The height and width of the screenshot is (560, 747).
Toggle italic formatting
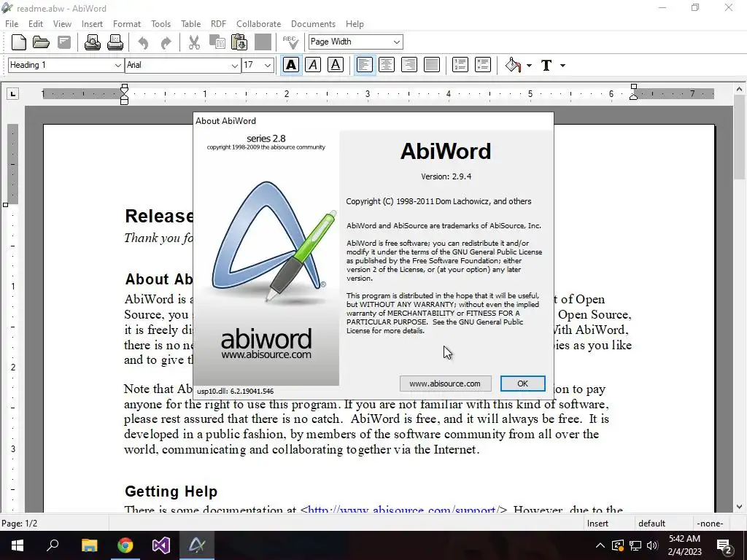coord(313,65)
